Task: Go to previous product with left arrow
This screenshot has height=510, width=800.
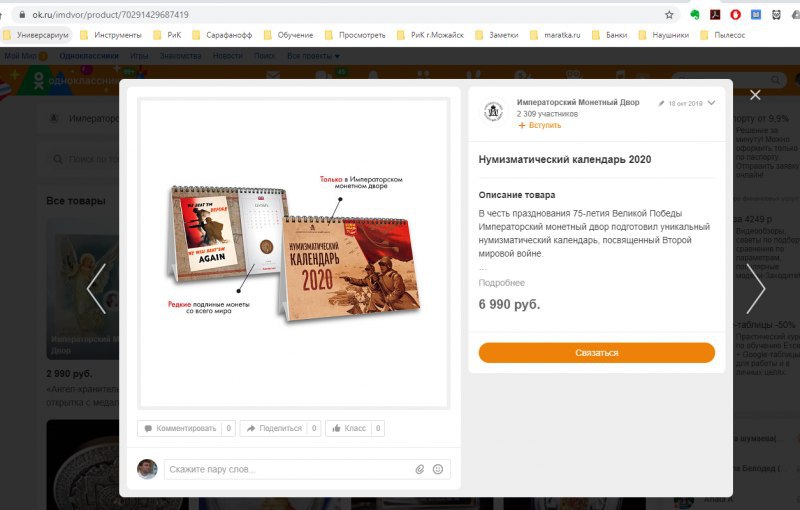Action: tap(96, 288)
